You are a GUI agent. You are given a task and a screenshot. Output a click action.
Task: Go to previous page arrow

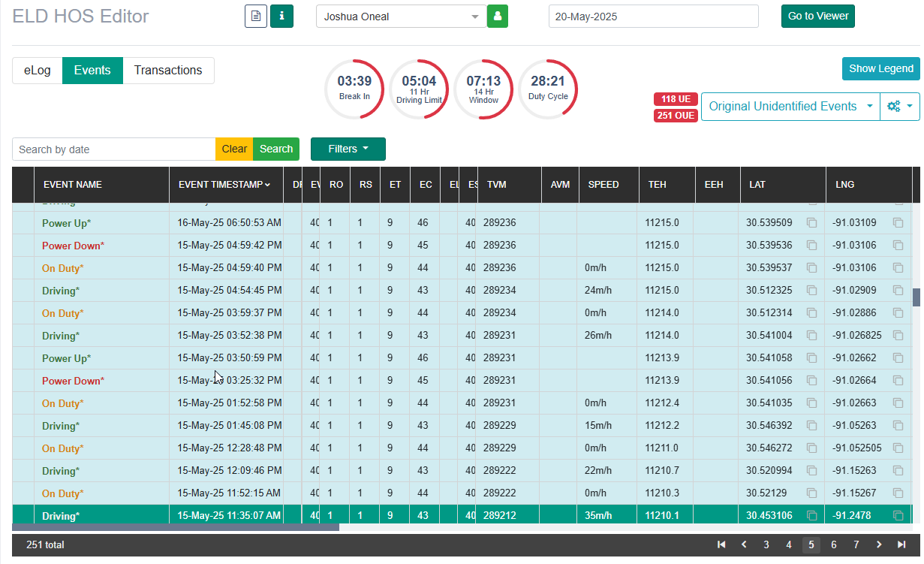tap(744, 545)
